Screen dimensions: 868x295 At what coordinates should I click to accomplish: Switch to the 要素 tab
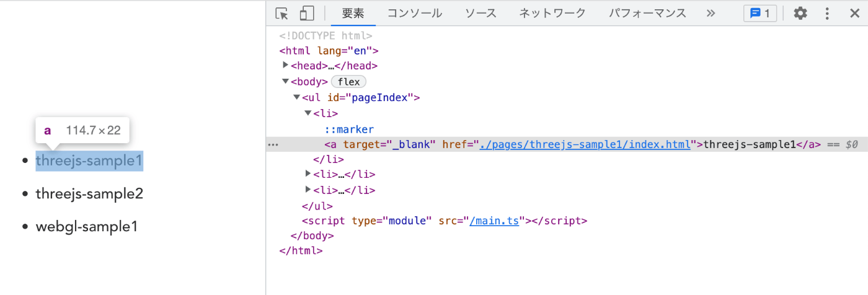pyautogui.click(x=353, y=13)
